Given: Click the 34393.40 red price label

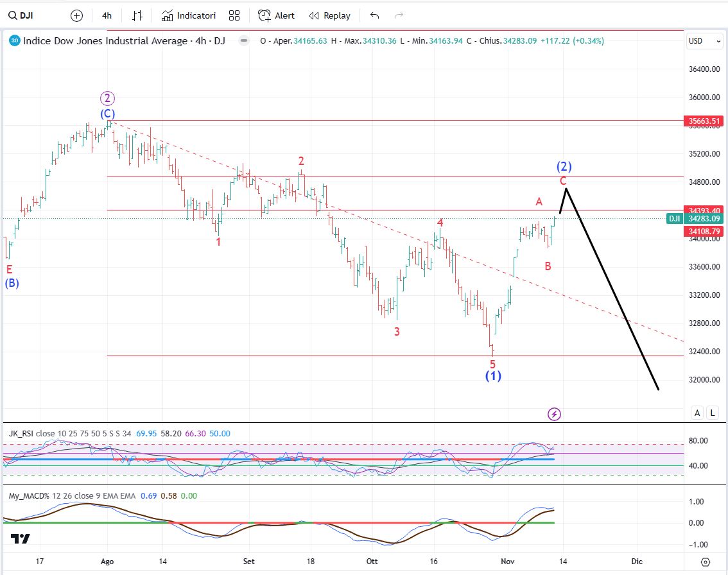Looking at the screenshot, I should point(704,210).
